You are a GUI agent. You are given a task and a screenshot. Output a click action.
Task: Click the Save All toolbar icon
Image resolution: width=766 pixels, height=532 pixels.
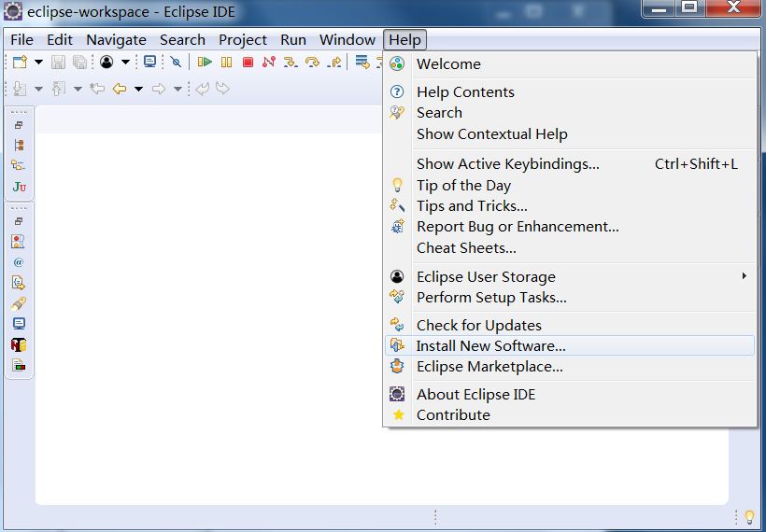tap(79, 62)
